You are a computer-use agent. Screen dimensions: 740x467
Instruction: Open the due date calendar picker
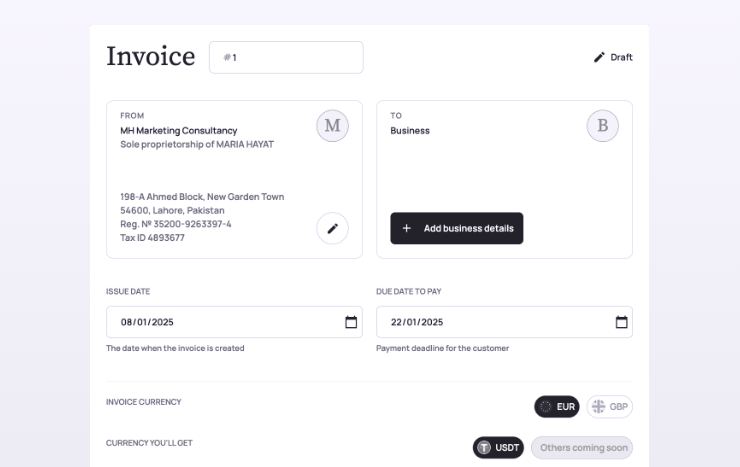tap(621, 322)
